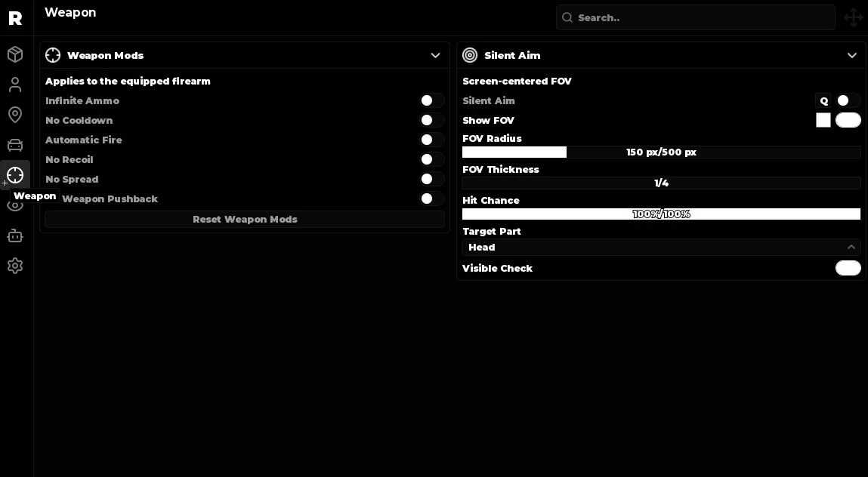Open the vehicle car icon section
The height and width of the screenshot is (477, 868).
[x=15, y=145]
